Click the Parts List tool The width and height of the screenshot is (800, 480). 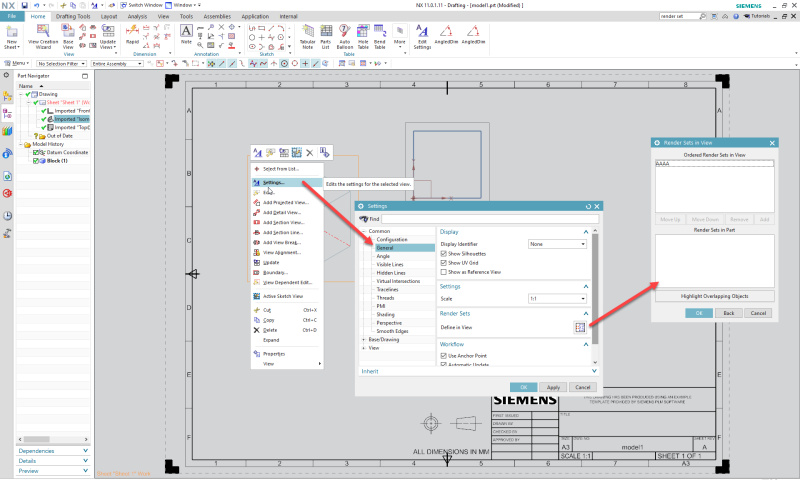tap(326, 37)
